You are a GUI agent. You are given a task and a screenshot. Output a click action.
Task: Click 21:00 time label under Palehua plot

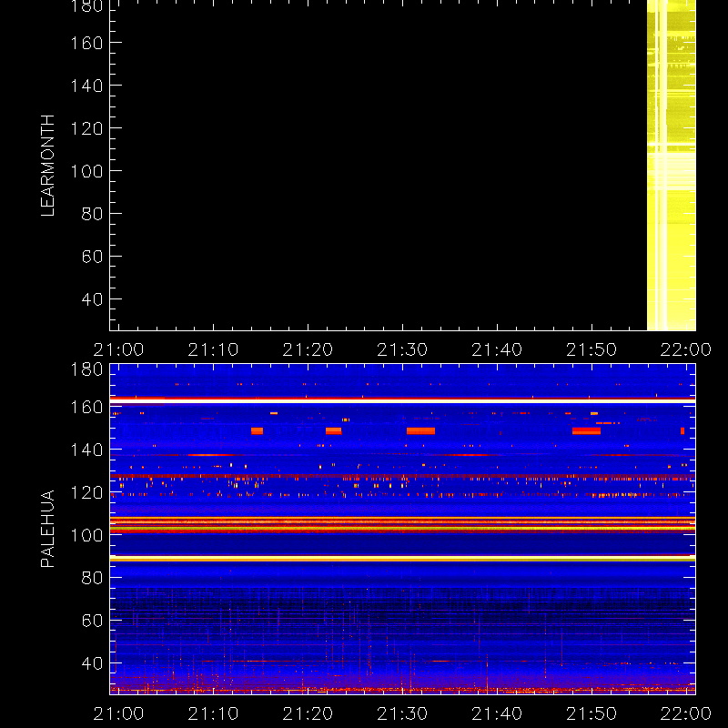coord(119,713)
